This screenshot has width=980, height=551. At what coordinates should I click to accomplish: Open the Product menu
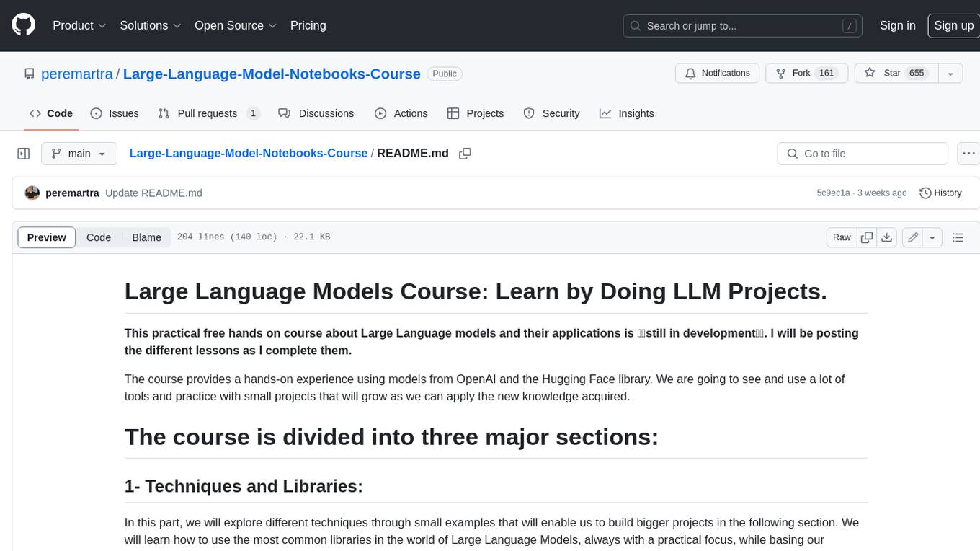point(79,25)
